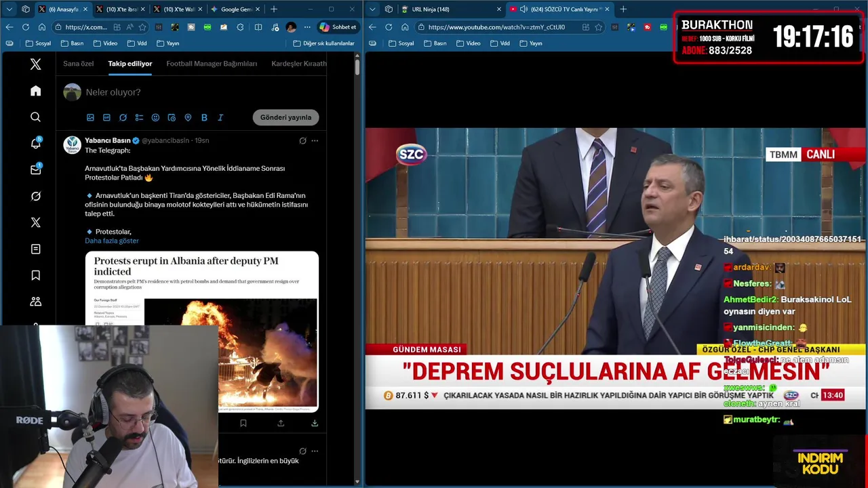Open Yabancı Basın profile name
The width and height of the screenshot is (868, 488).
pyautogui.click(x=107, y=140)
